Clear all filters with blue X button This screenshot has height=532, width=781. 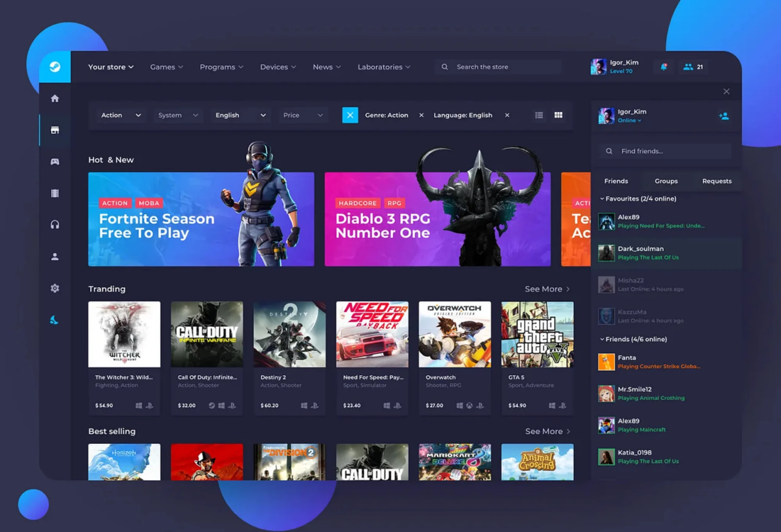(350, 115)
